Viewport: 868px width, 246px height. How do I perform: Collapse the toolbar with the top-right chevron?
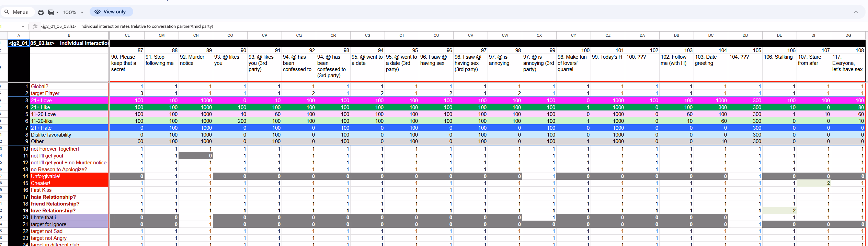click(856, 12)
